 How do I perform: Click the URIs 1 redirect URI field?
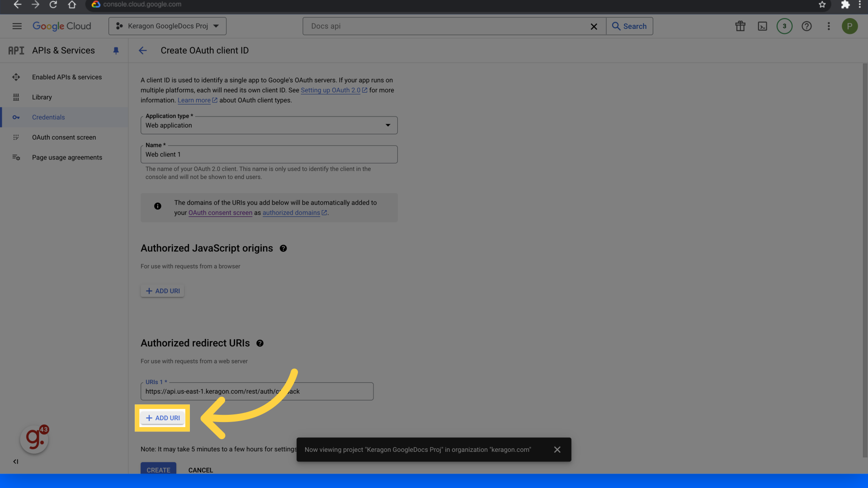point(257,391)
